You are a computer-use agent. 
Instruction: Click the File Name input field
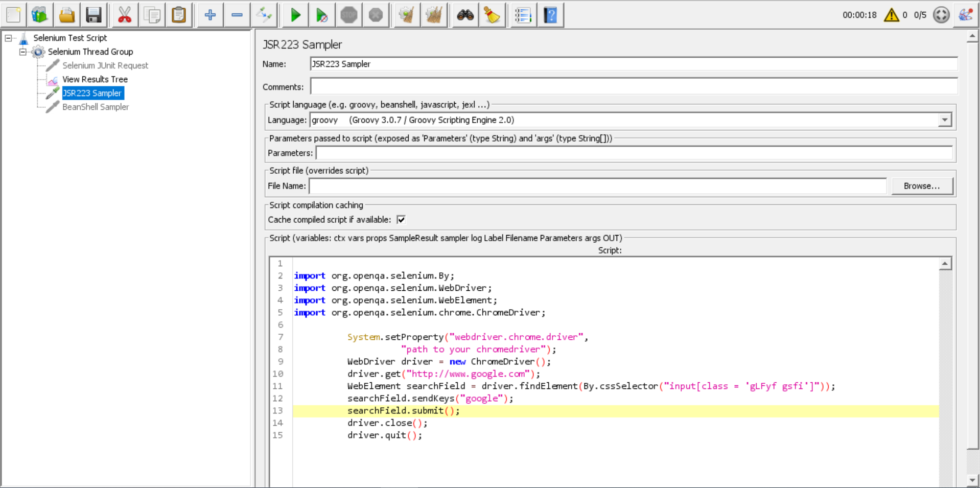click(598, 186)
